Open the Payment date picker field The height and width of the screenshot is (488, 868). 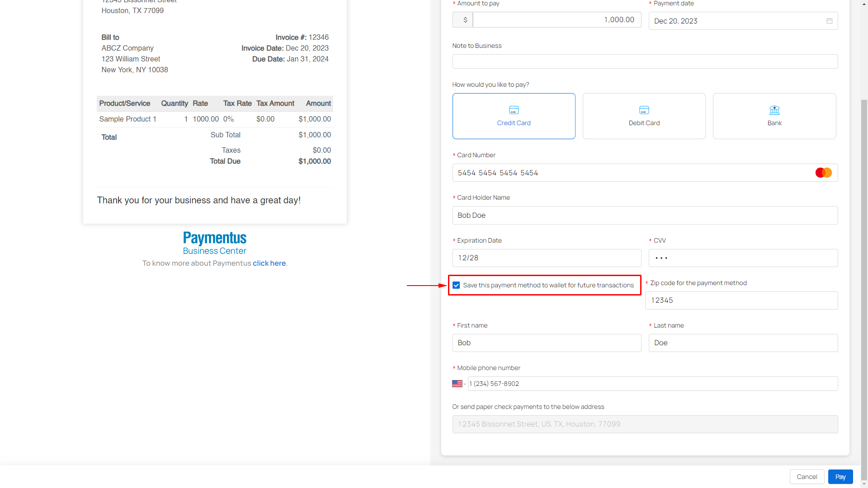(x=737, y=21)
